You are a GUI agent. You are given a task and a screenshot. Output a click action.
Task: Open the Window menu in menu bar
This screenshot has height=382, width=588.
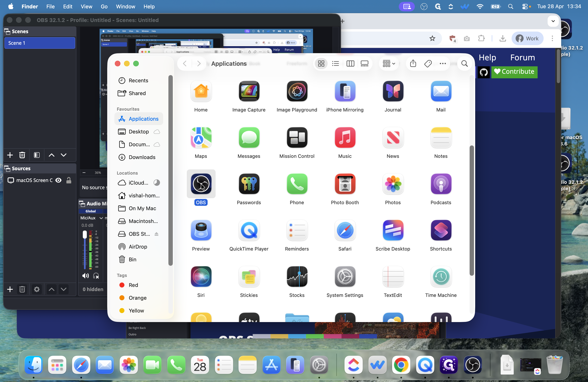click(126, 6)
